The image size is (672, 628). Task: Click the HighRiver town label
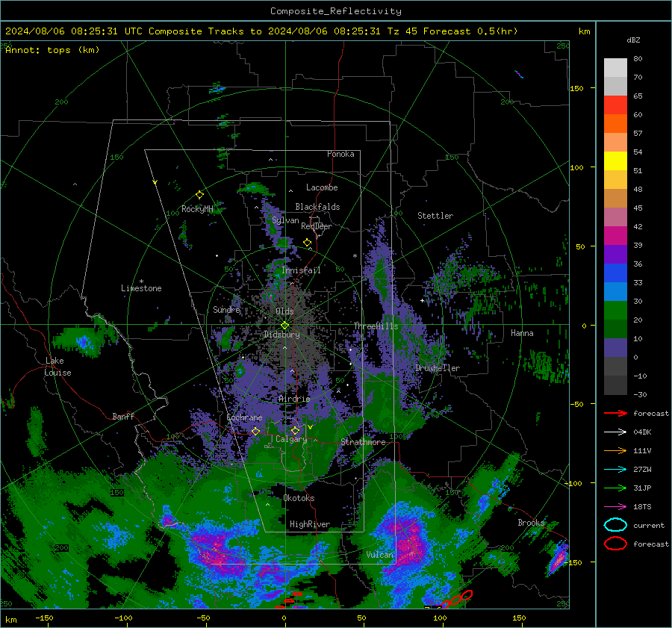click(309, 524)
